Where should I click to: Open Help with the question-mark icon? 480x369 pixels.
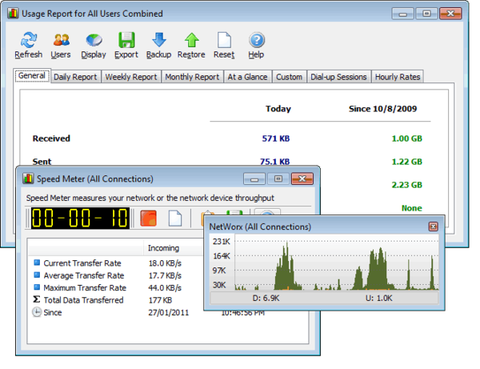tap(256, 40)
